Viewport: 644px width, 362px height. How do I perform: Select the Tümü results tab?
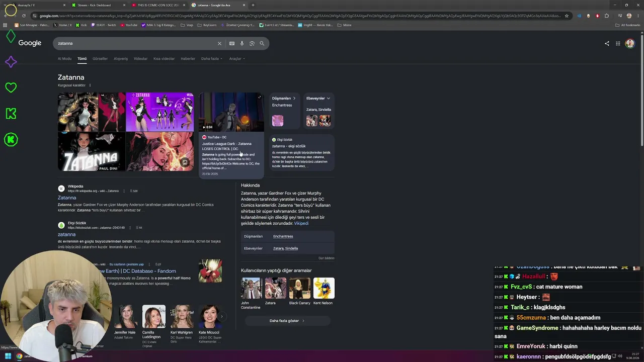pyautogui.click(x=82, y=59)
